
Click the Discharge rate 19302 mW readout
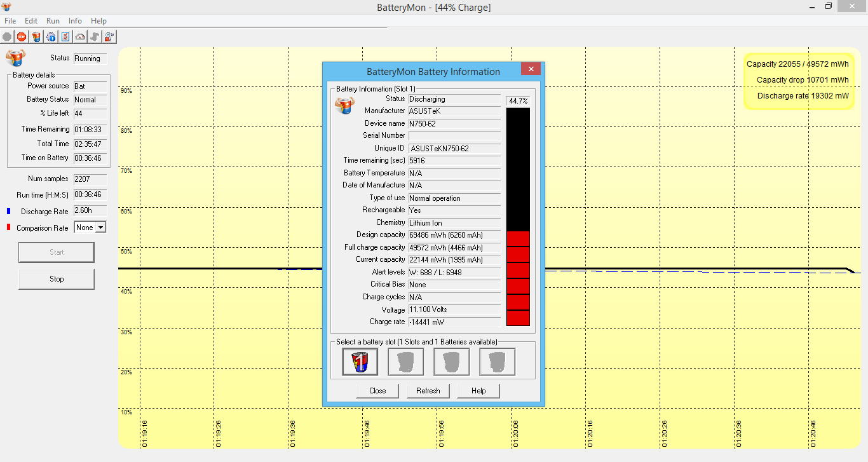[x=803, y=96]
